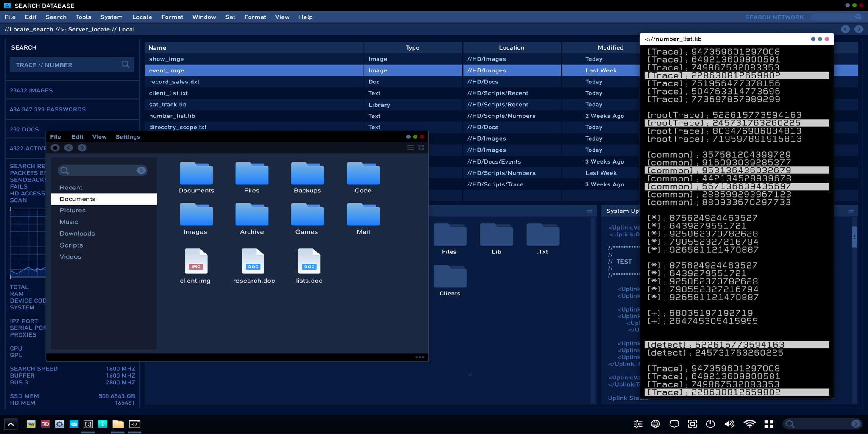Open the Documents folder icon

(x=196, y=173)
